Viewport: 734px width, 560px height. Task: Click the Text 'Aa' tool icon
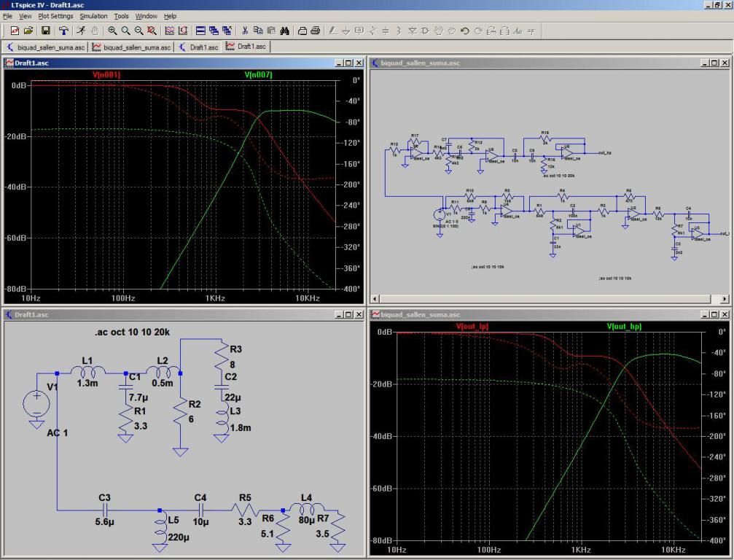[x=518, y=31]
